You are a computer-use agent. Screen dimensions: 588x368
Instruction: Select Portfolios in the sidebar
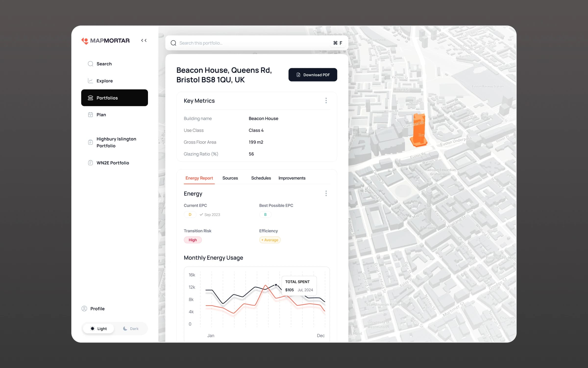(x=114, y=98)
